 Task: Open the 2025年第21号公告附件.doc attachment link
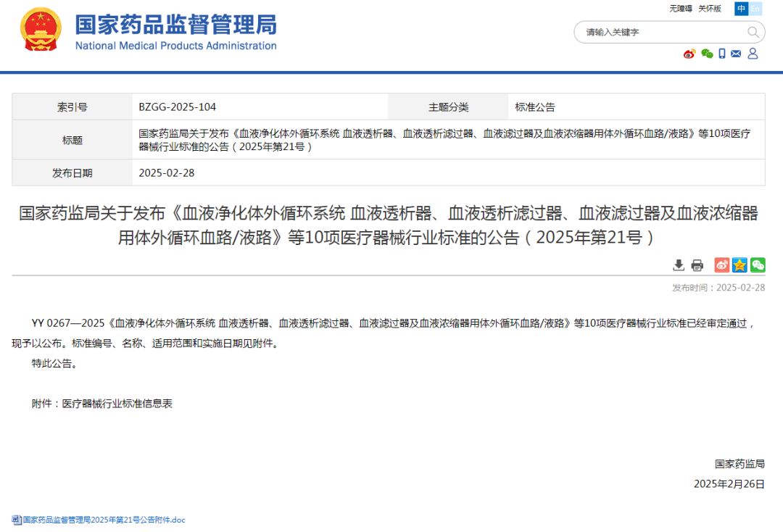[104, 520]
